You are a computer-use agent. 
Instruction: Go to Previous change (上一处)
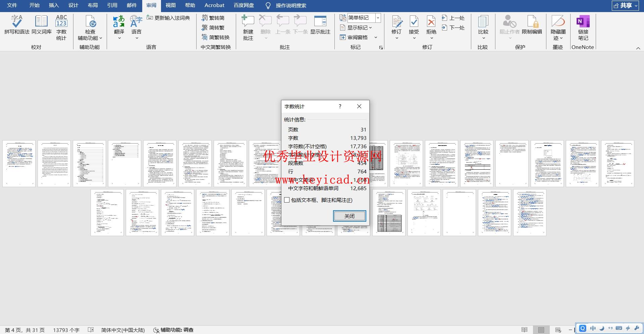click(x=453, y=18)
